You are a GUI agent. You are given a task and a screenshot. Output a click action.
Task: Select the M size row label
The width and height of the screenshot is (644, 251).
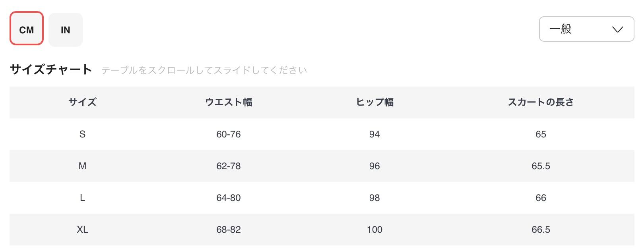[x=82, y=166]
